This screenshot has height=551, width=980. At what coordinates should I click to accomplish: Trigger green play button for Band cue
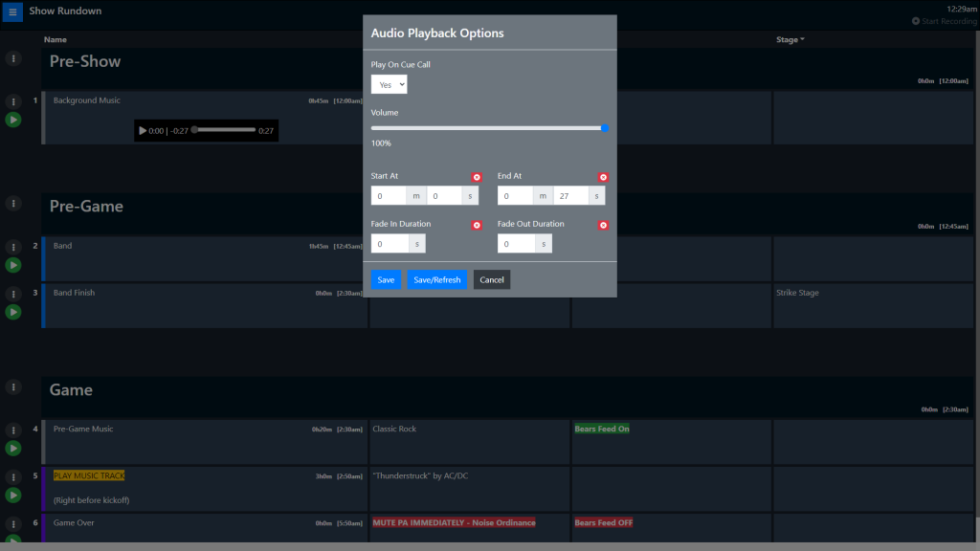pyautogui.click(x=13, y=265)
